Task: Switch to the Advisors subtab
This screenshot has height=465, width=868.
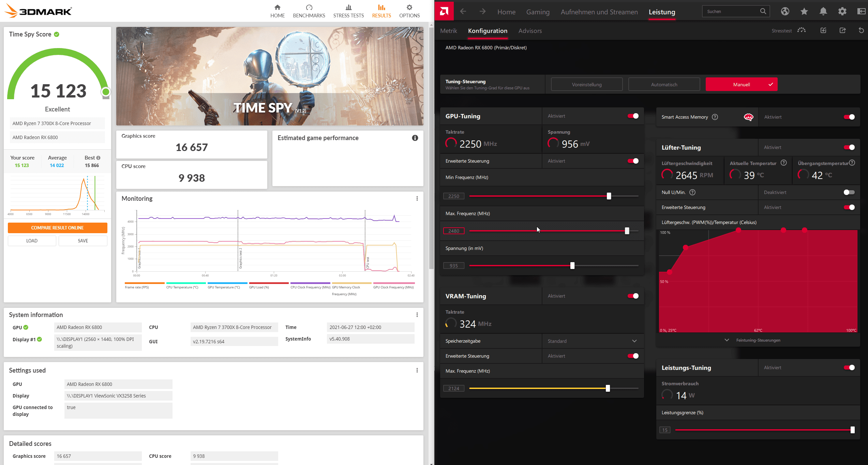Action: (x=530, y=31)
